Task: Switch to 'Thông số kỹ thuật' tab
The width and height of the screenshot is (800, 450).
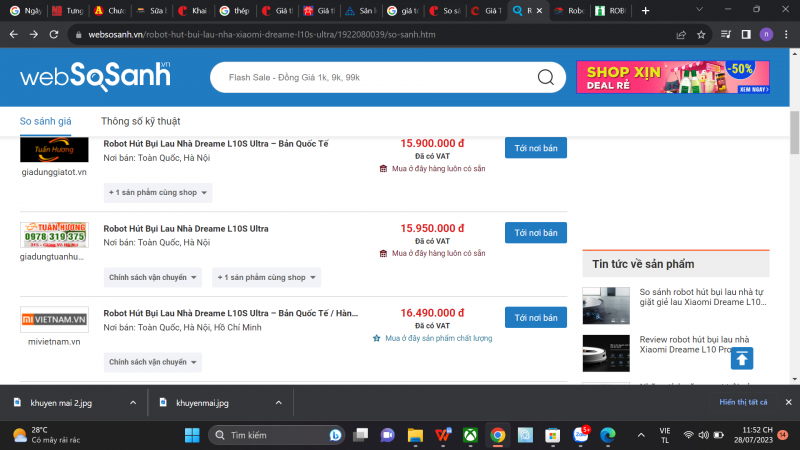Action: (140, 121)
